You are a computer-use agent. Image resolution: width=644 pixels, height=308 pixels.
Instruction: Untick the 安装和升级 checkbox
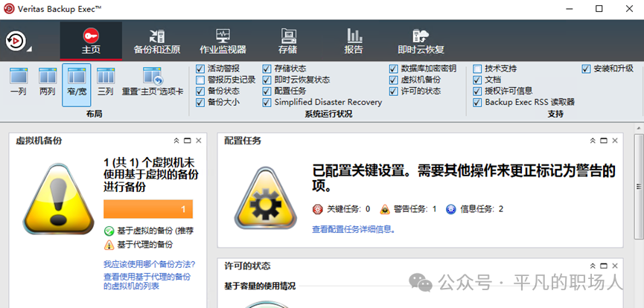[587, 68]
